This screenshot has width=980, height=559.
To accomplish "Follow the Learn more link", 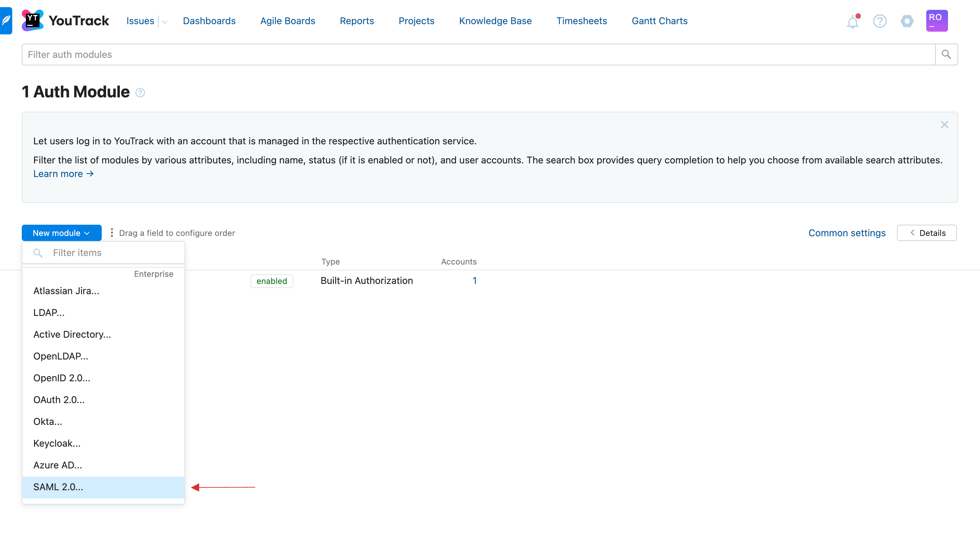I will point(63,174).
